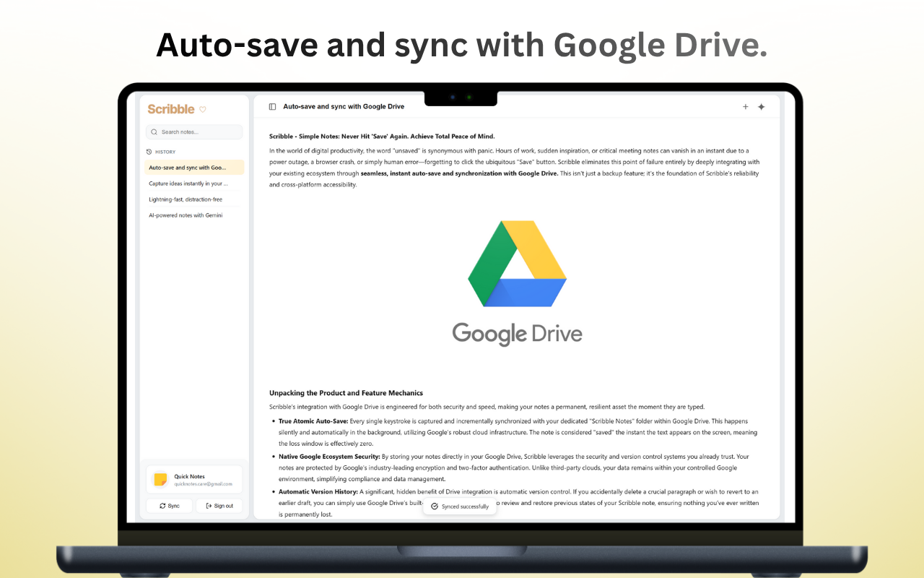Click the heart icon beside Scribble
This screenshot has height=578, width=924.
(203, 110)
